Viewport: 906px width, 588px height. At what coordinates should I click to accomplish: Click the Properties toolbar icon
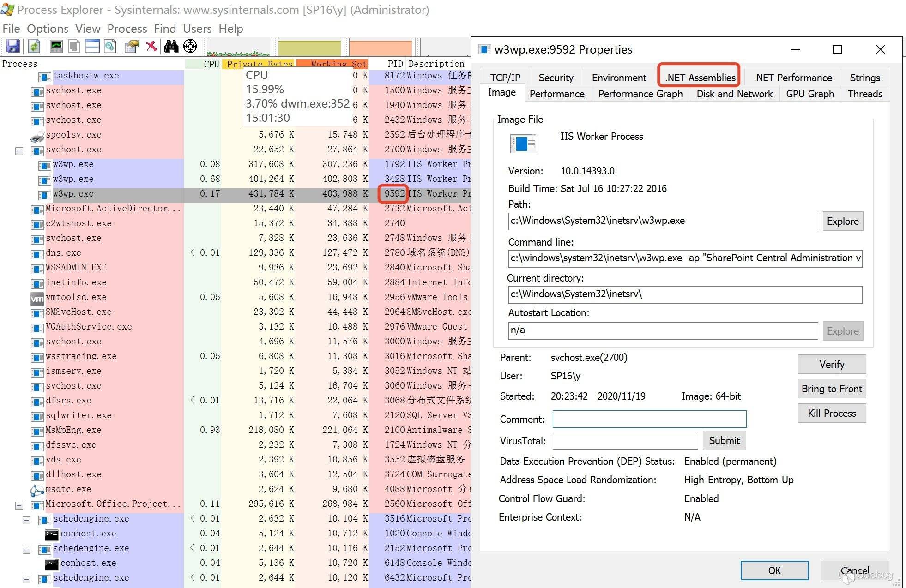(x=132, y=46)
